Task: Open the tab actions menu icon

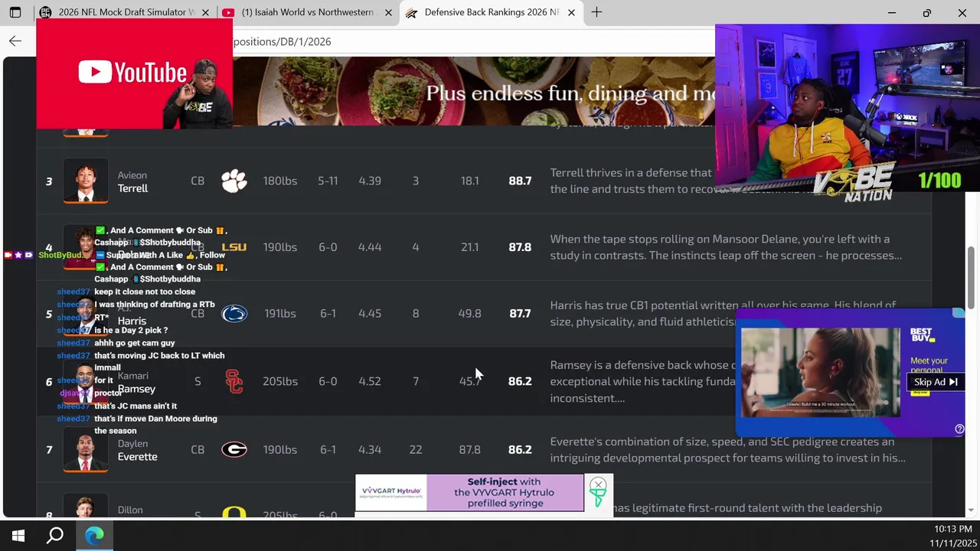Action: 15,12
